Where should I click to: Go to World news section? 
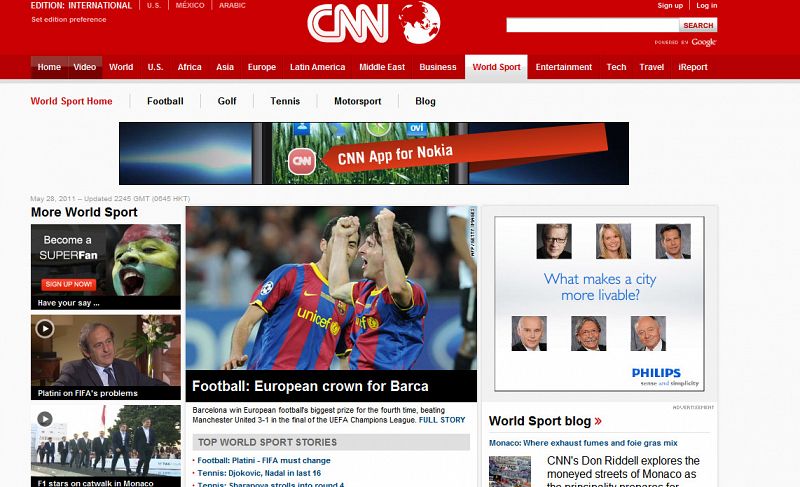[121, 67]
